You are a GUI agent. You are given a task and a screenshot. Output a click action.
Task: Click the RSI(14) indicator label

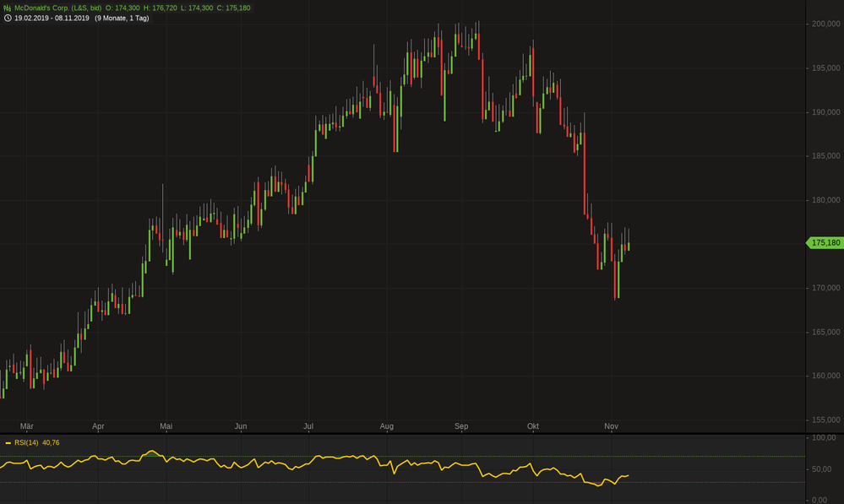27,442
